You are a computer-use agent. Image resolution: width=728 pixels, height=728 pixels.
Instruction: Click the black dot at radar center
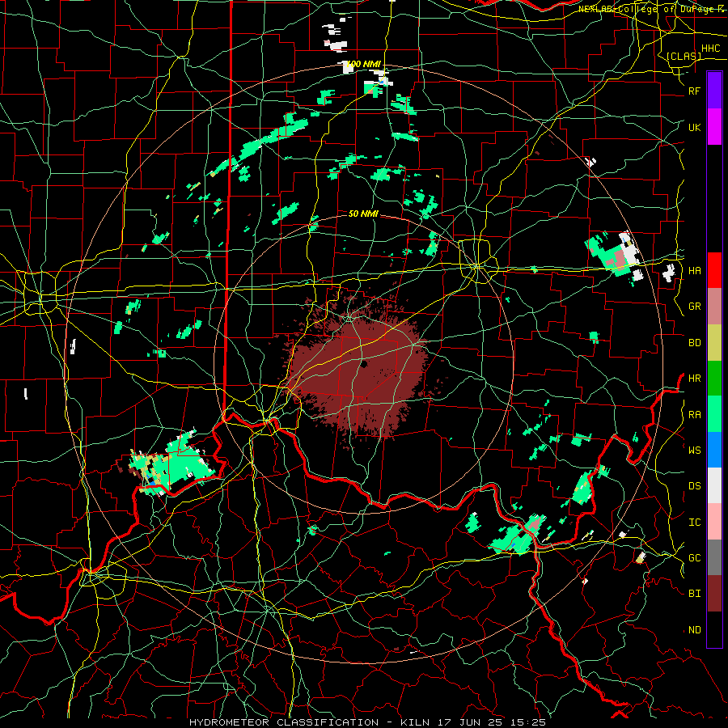pyautogui.click(x=364, y=364)
